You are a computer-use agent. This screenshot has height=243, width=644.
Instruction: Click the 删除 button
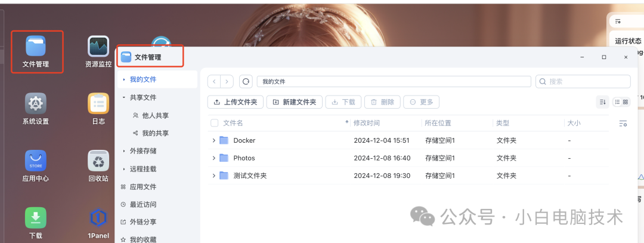click(x=382, y=102)
